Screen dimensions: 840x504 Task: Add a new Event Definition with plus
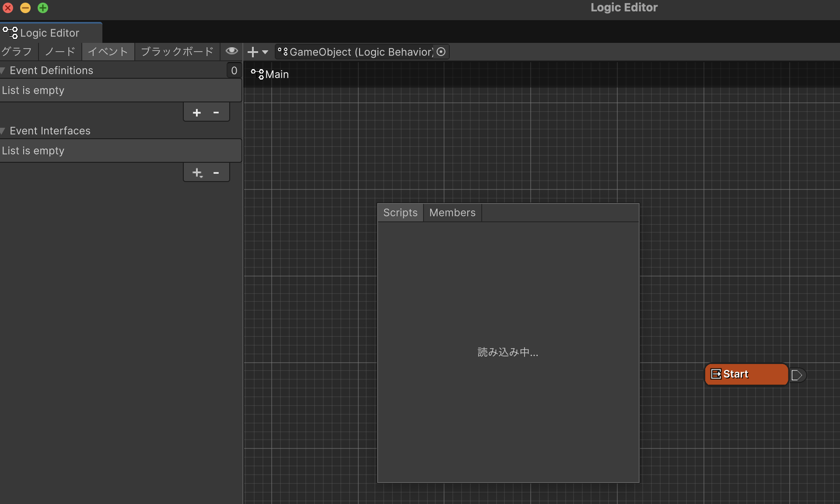196,113
